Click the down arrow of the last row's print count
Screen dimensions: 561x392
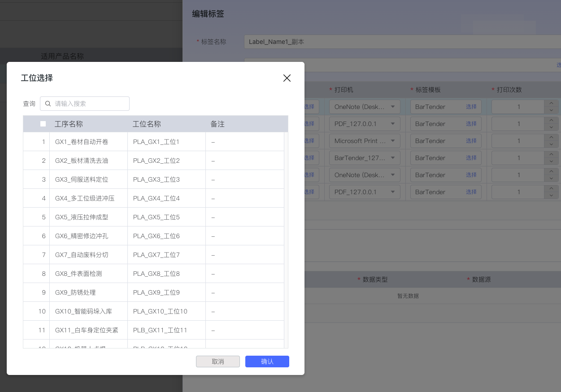(x=551, y=196)
